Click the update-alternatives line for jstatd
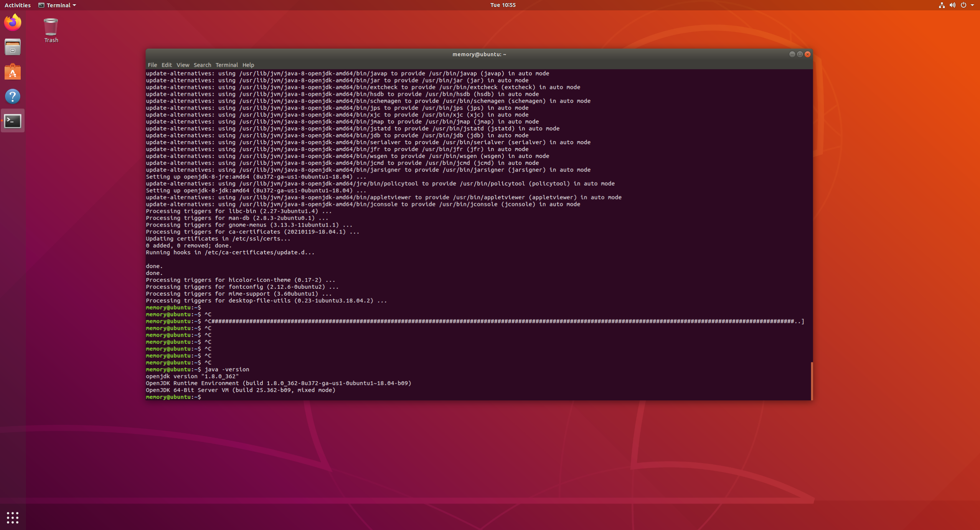This screenshot has width=980, height=530. pyautogui.click(x=353, y=128)
